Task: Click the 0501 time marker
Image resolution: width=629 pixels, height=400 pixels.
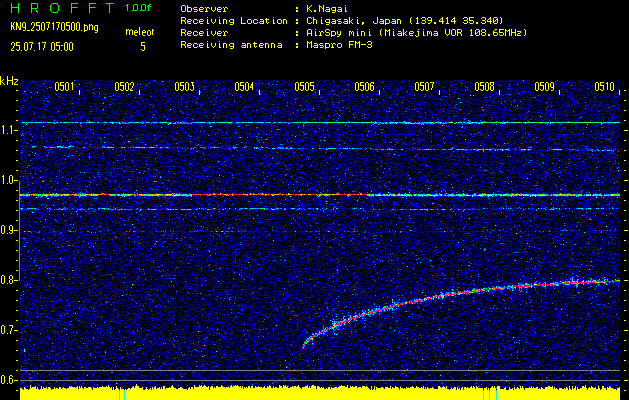Action: point(64,87)
